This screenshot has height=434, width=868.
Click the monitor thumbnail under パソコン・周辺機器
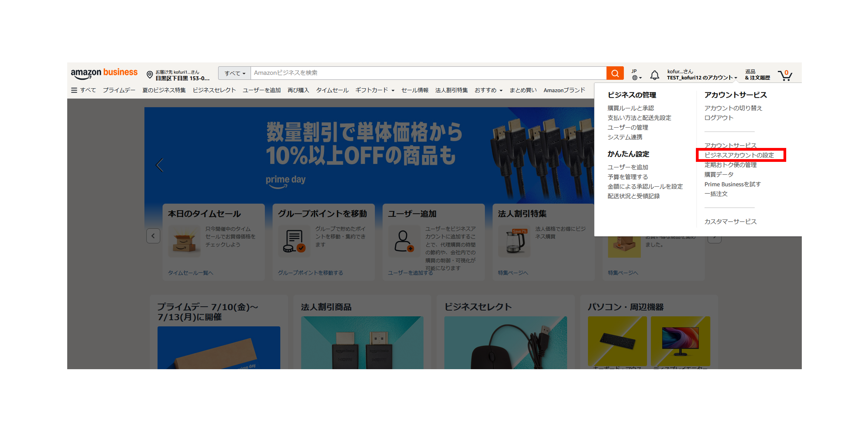[680, 341]
